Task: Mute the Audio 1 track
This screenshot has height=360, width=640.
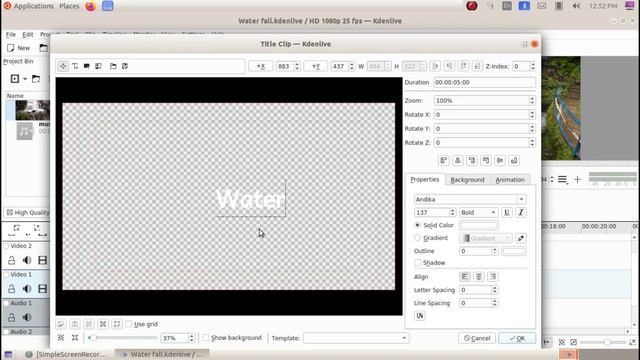Action: coord(27,317)
